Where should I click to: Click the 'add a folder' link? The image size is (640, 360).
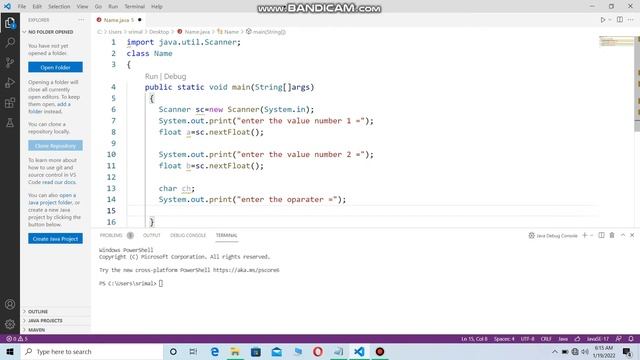tap(49, 108)
